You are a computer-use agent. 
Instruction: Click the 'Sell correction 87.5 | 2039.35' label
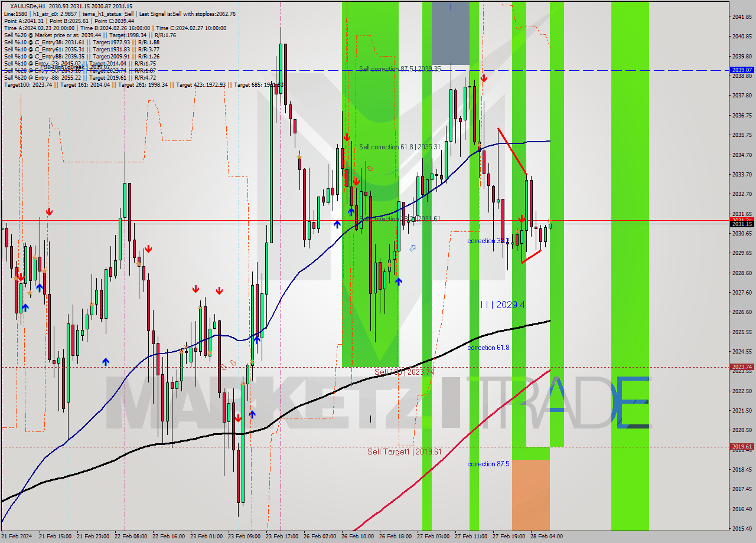point(400,69)
